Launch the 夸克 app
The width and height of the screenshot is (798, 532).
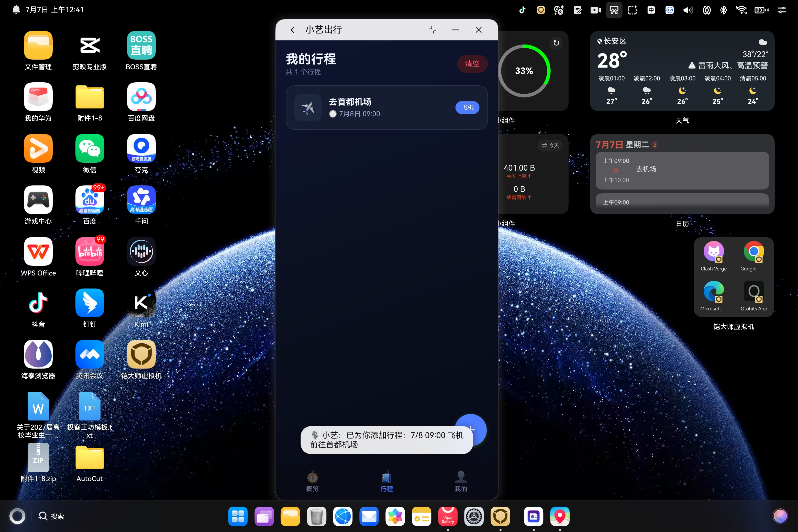point(141,148)
